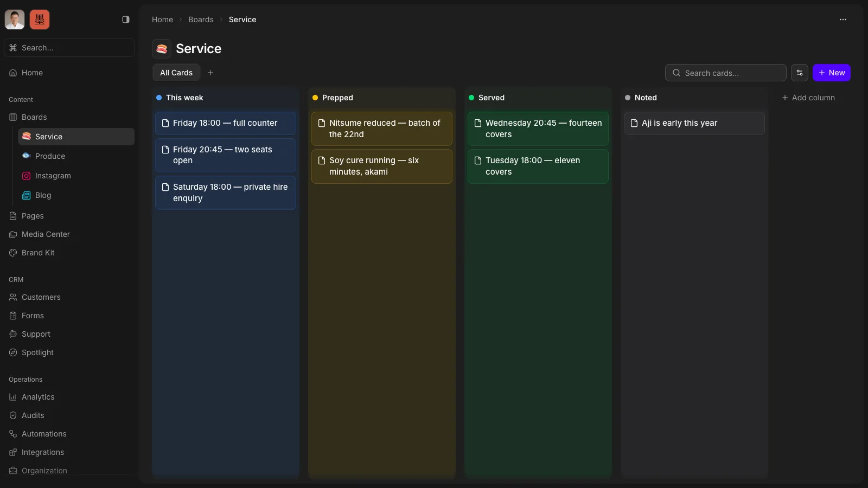Open Integrations under Operations
Viewport: 868px width, 488px height.
pos(69,452)
